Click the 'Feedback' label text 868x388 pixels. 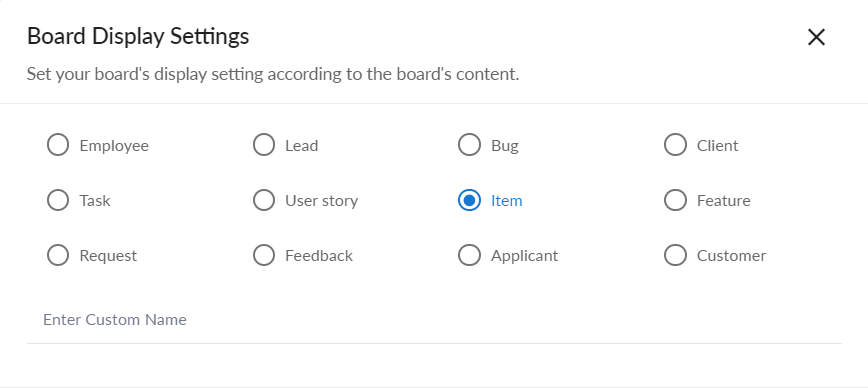(319, 256)
